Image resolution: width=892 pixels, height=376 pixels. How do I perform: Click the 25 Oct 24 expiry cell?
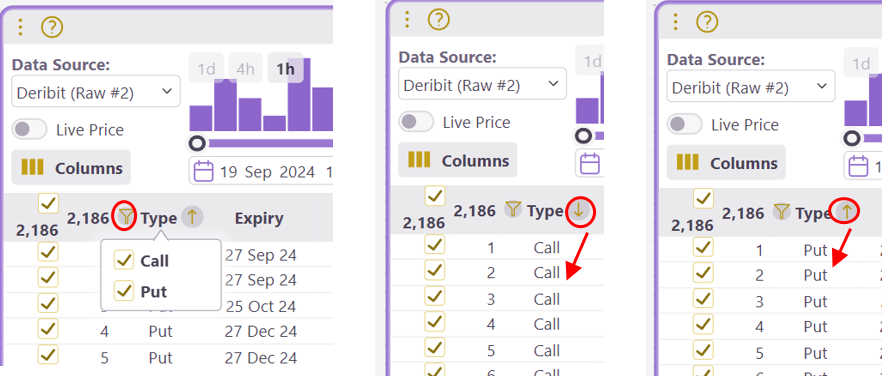tap(261, 307)
